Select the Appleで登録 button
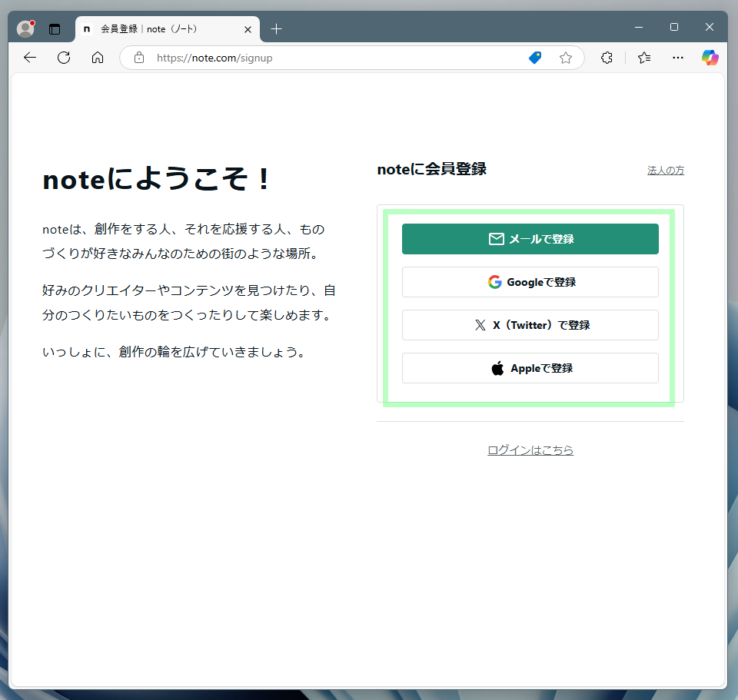 pyautogui.click(x=530, y=368)
